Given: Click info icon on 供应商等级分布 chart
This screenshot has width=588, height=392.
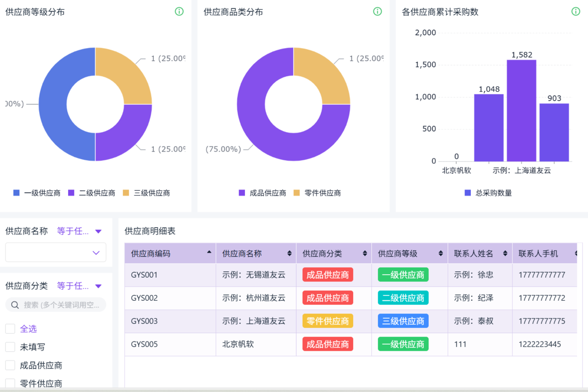Looking at the screenshot, I should click(179, 11).
